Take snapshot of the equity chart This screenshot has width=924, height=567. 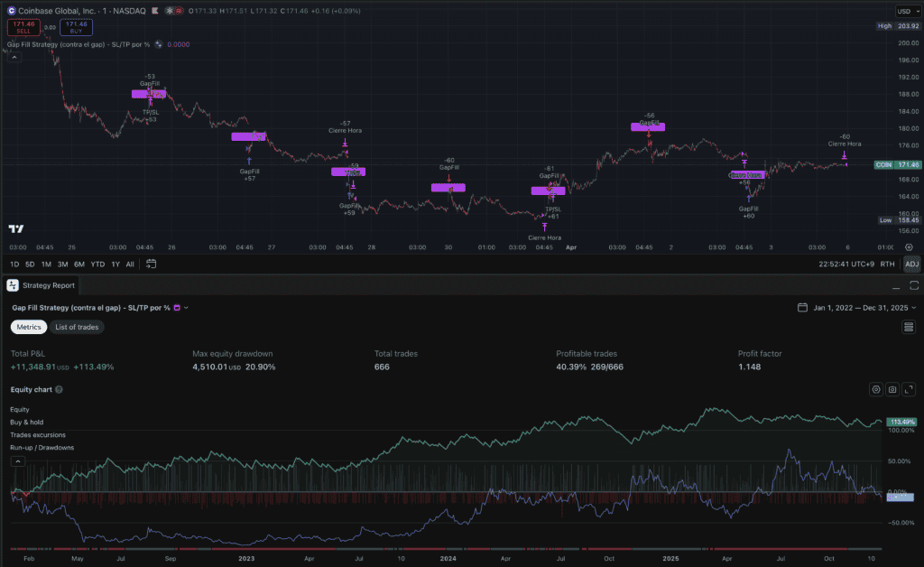coord(892,390)
